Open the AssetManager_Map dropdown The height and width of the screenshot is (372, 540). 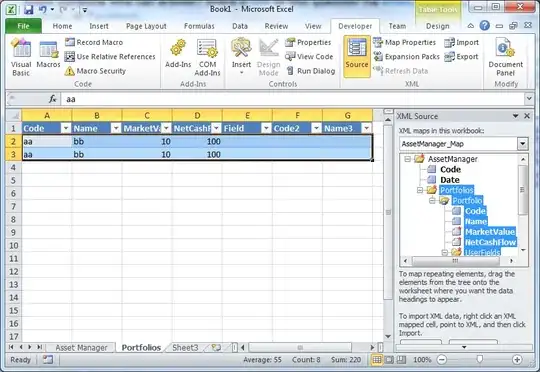click(x=522, y=144)
